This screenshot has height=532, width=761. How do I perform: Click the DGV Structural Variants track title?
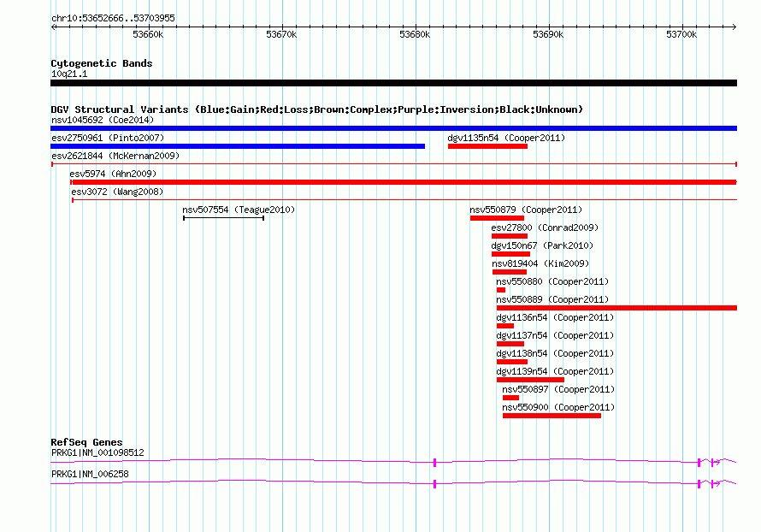[317, 109]
